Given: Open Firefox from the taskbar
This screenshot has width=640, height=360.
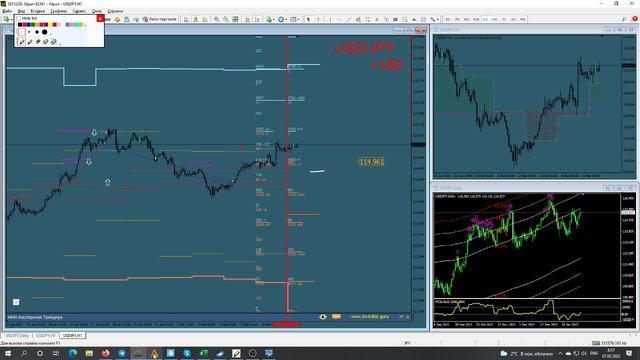Looking at the screenshot, I should coord(105,353).
